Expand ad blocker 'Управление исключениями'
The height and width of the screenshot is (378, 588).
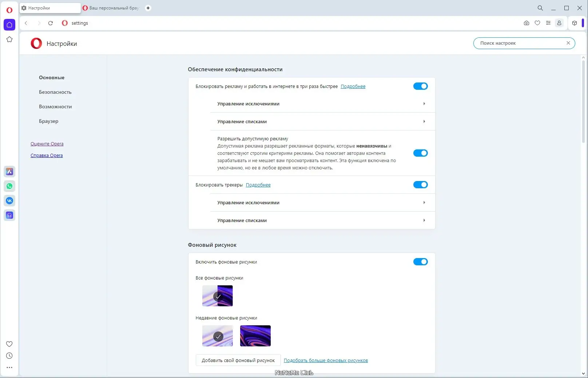click(322, 104)
